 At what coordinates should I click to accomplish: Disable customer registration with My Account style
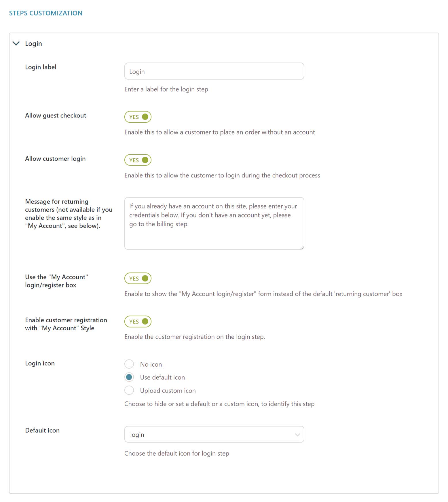(x=138, y=322)
